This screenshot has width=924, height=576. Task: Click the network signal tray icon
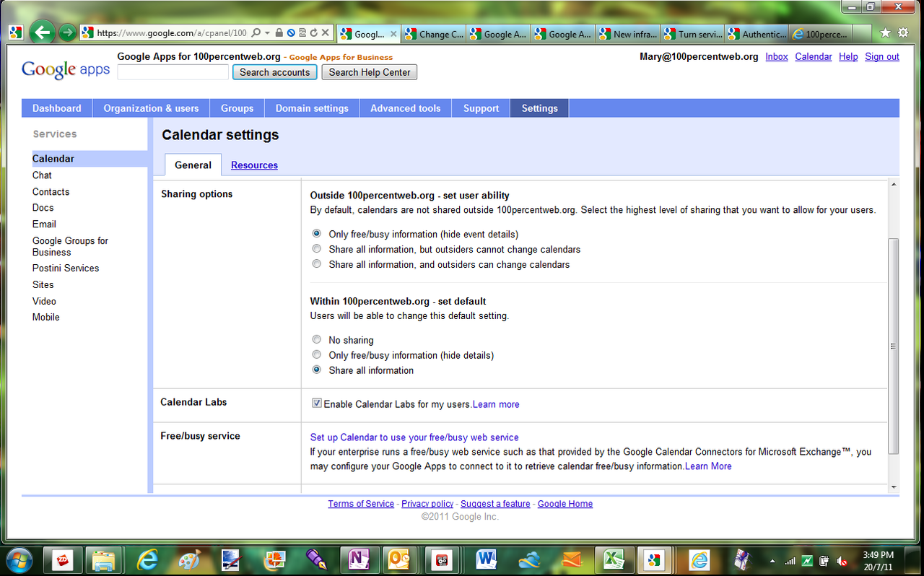pos(790,561)
